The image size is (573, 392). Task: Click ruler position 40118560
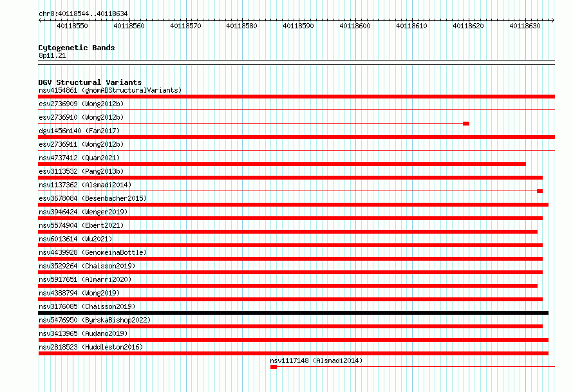point(129,26)
